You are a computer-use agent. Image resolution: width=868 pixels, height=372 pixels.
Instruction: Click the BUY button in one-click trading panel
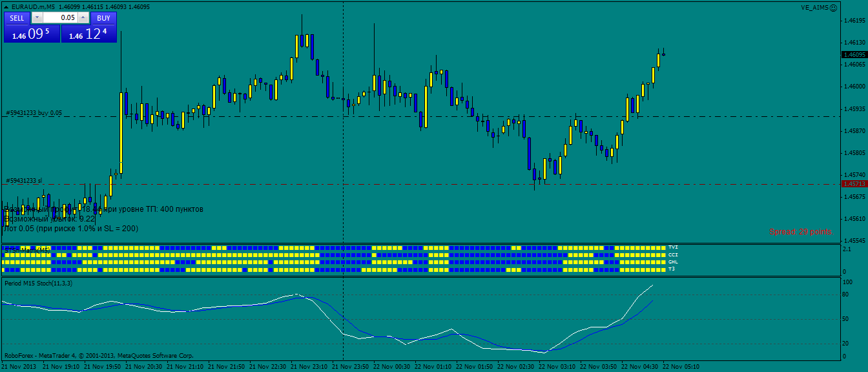[103, 18]
